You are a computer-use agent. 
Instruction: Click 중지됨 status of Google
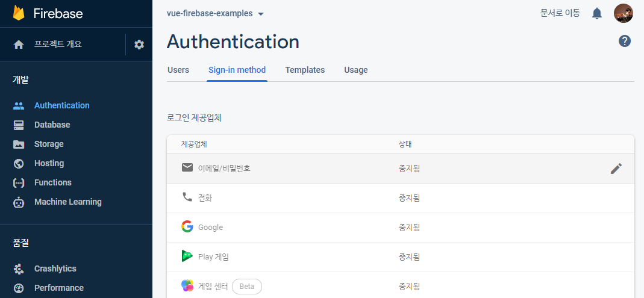tap(409, 228)
